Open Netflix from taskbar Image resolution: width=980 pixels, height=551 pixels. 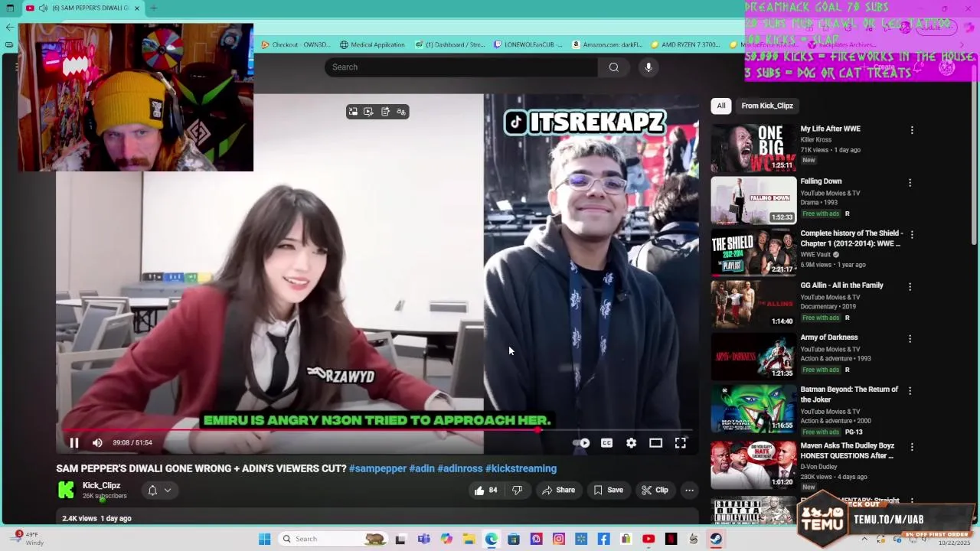[x=671, y=539]
